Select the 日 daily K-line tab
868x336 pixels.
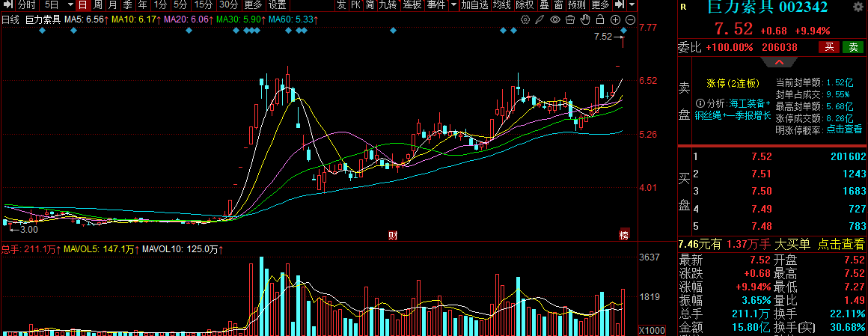[x=82, y=5]
